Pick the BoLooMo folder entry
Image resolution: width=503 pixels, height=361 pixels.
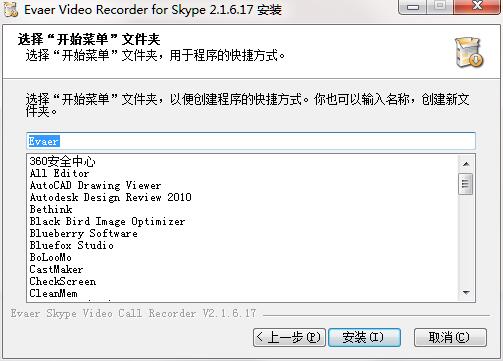click(x=50, y=257)
